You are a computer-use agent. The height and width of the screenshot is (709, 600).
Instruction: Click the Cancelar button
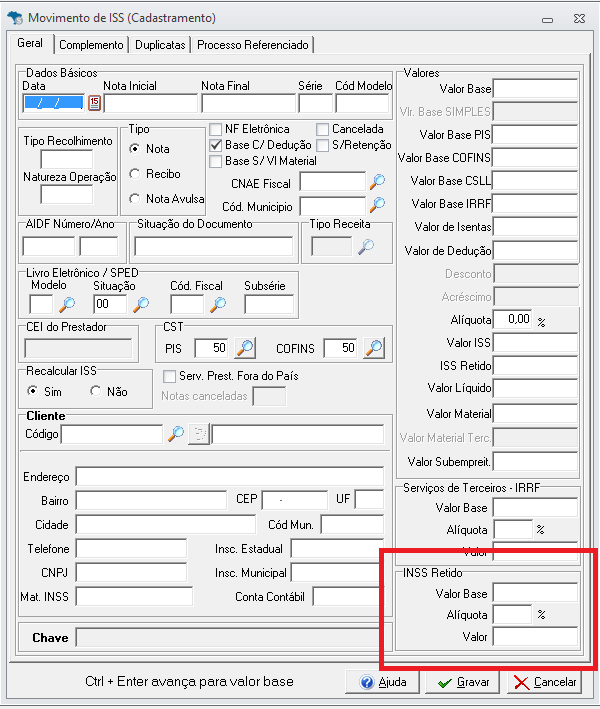[545, 682]
